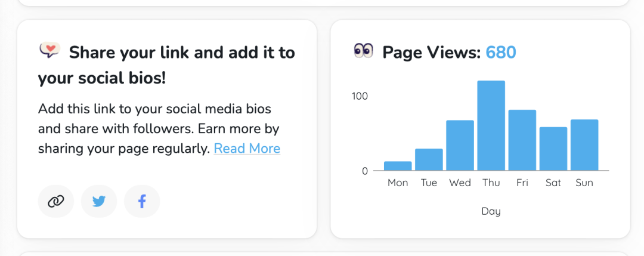Select the Saturday bar in chart

click(x=553, y=149)
